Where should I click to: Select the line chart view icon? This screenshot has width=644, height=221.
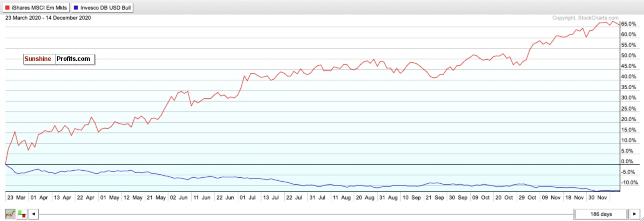point(10,214)
